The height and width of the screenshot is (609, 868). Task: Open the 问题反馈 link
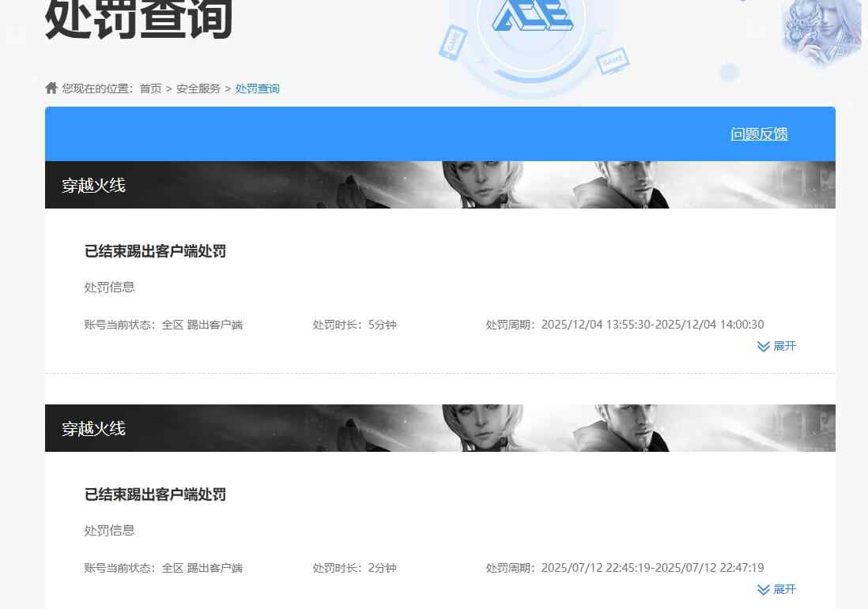(759, 133)
